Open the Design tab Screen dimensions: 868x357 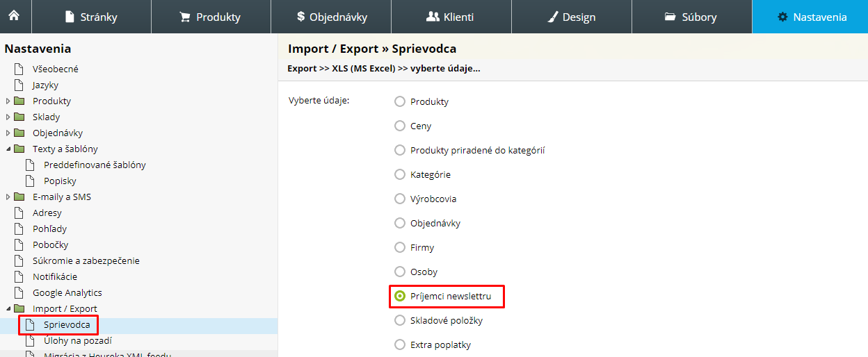(572, 17)
